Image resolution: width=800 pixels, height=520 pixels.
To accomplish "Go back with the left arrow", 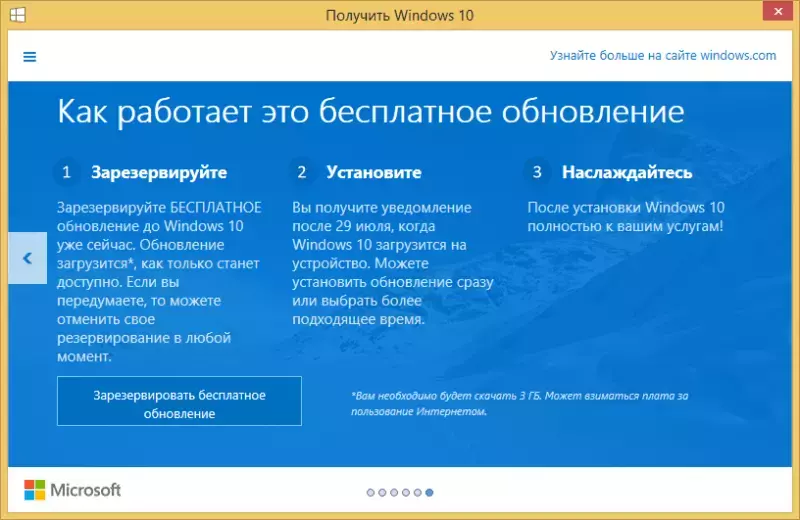I will click(28, 258).
